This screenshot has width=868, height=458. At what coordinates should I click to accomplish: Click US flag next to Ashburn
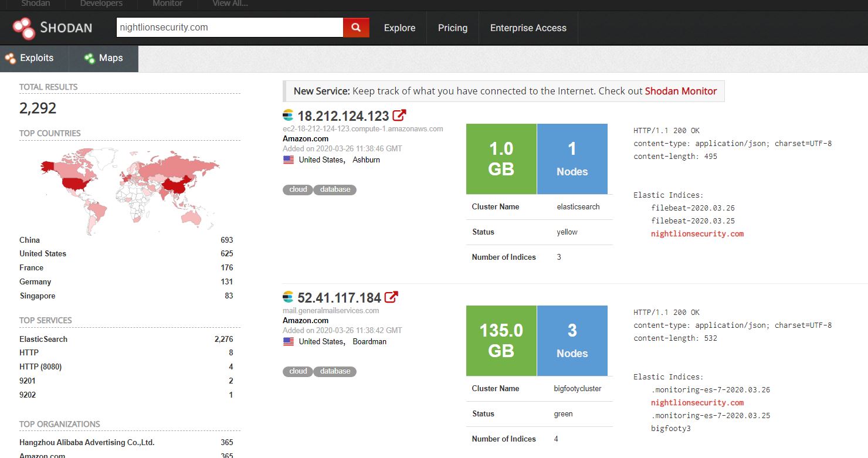[x=289, y=160]
